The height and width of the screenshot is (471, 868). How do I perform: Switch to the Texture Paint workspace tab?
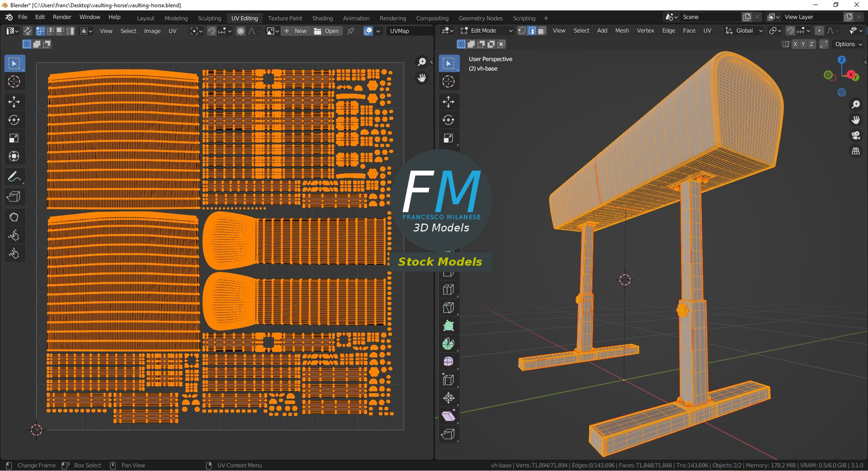click(x=285, y=18)
